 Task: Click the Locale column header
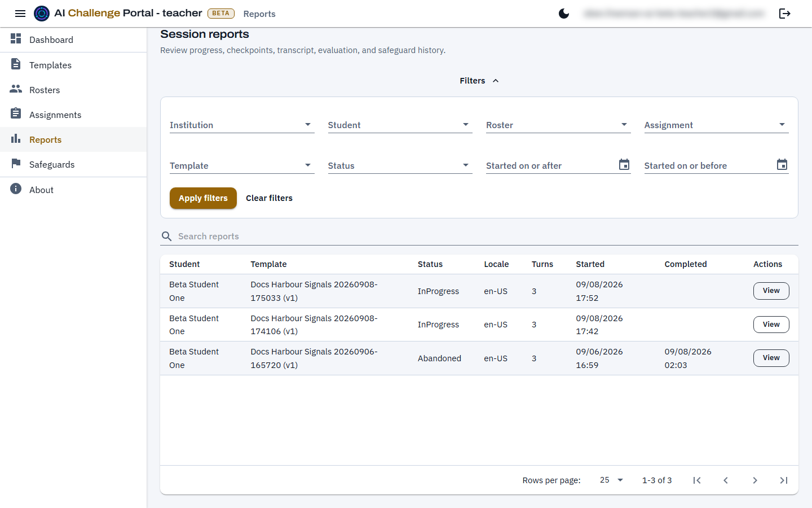(496, 264)
